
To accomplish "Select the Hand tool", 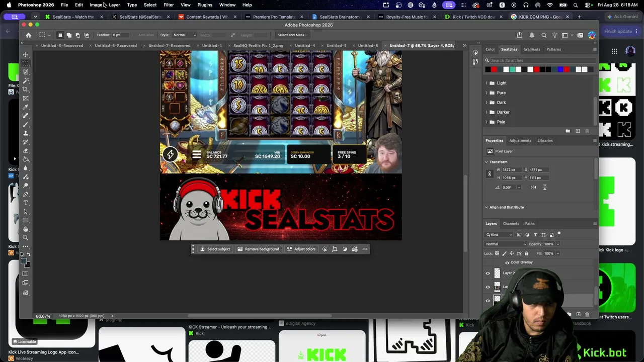I will pyautogui.click(x=26, y=229).
